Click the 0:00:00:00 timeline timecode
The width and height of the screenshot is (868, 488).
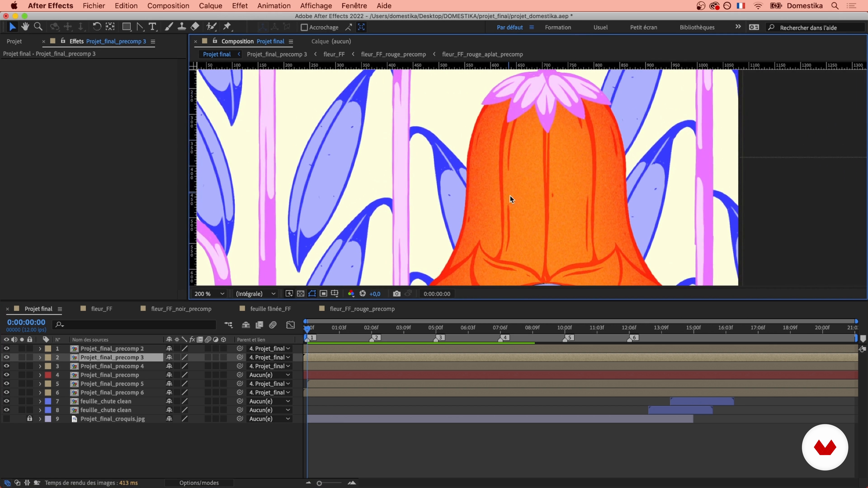click(x=26, y=322)
